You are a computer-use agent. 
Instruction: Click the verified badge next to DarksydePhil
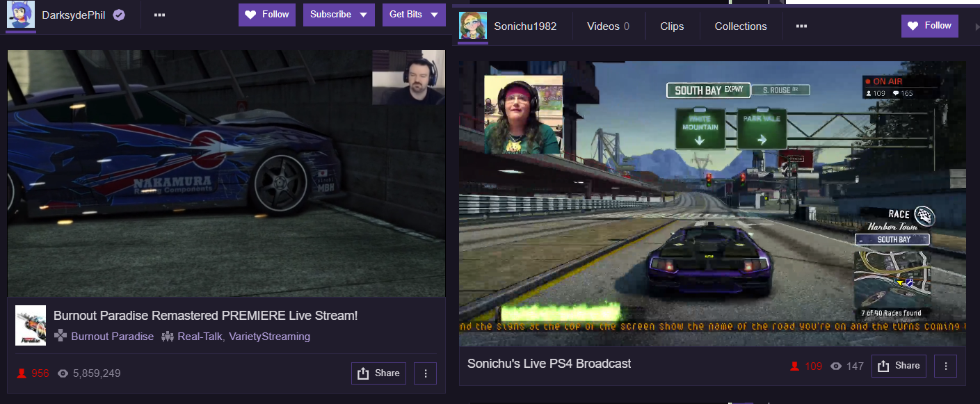(119, 15)
